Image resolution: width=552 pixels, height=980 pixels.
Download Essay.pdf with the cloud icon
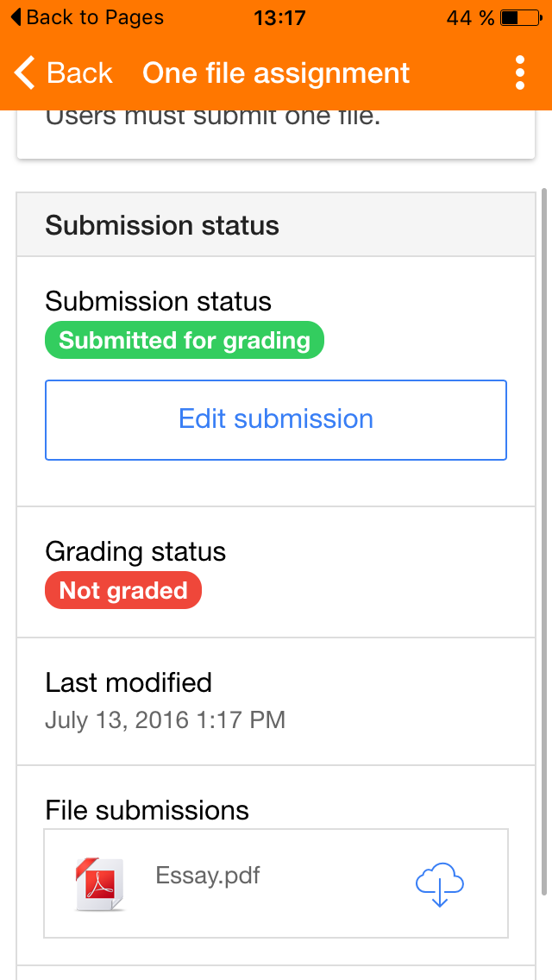click(440, 885)
